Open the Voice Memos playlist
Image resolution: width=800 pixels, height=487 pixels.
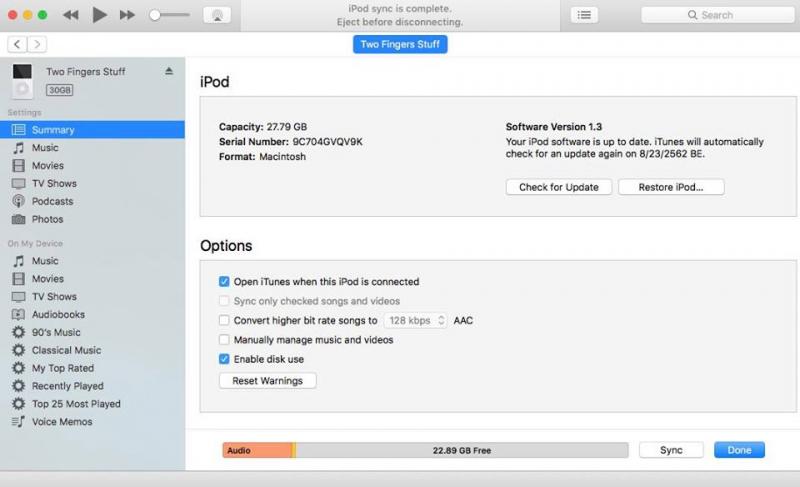(92, 422)
